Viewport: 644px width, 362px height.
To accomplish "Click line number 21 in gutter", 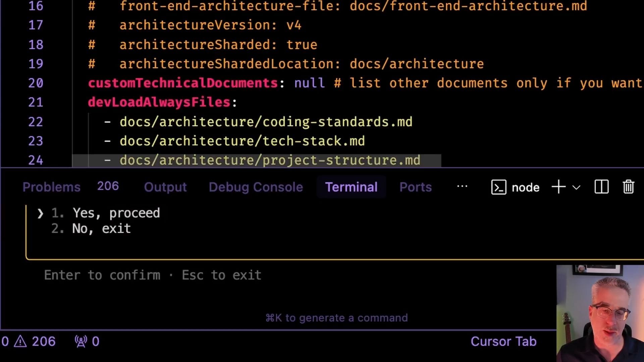I will pos(36,102).
